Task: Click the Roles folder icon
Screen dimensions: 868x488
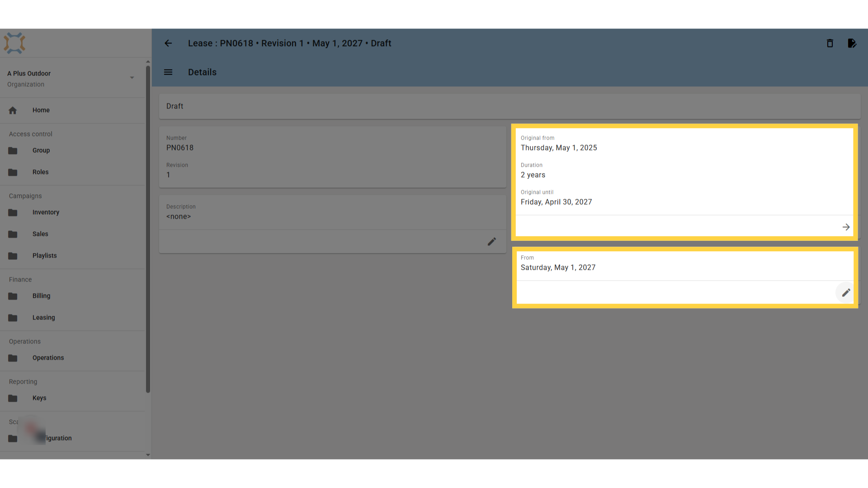Action: (x=13, y=172)
